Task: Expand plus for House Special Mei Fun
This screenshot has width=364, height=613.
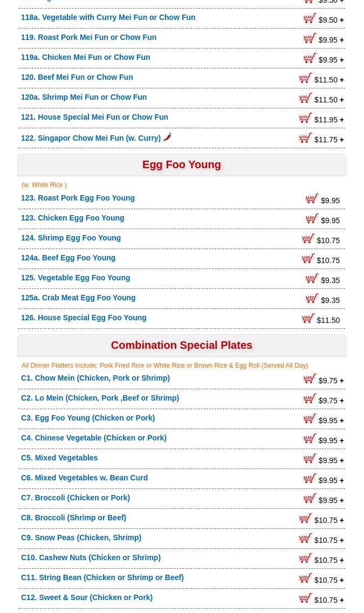Action: pyautogui.click(x=341, y=120)
